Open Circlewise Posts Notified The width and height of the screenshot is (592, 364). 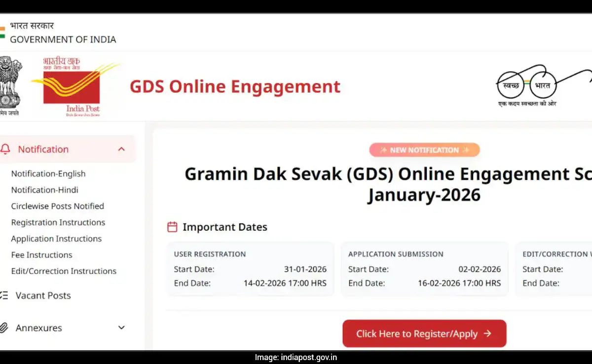tap(57, 206)
